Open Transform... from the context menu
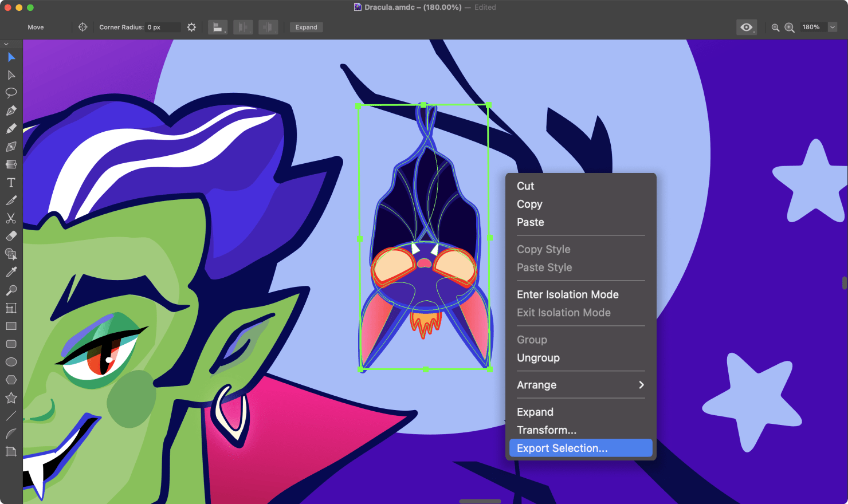This screenshot has height=504, width=848. pyautogui.click(x=580, y=430)
